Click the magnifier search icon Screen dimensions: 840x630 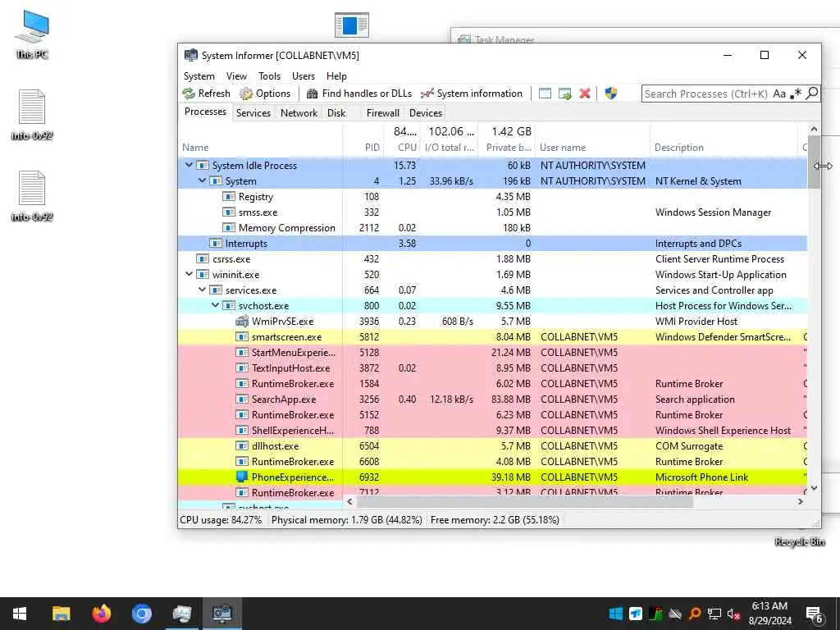[x=812, y=94]
